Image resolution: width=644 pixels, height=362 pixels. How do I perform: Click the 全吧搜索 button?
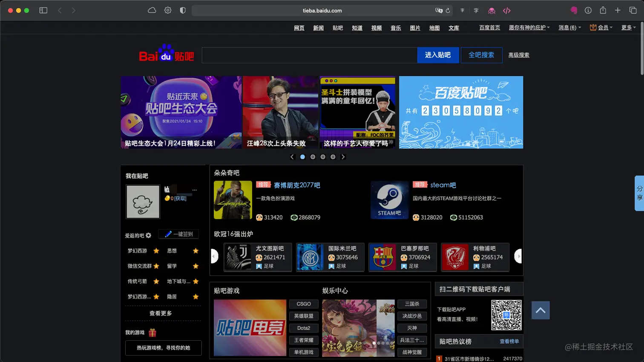pos(481,55)
